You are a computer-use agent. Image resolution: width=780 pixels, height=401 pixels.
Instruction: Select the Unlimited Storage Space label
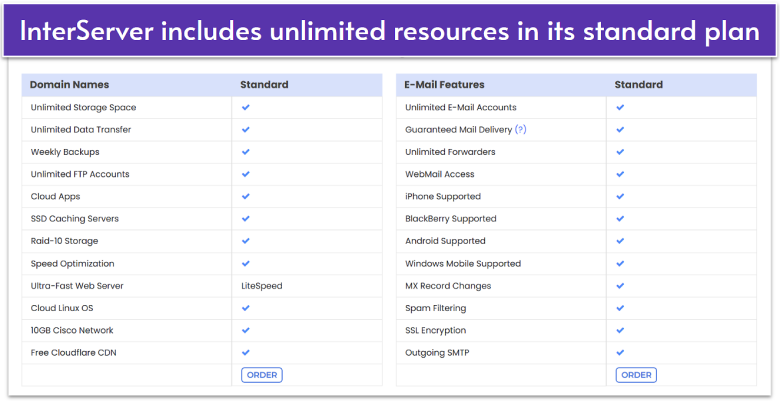83,107
